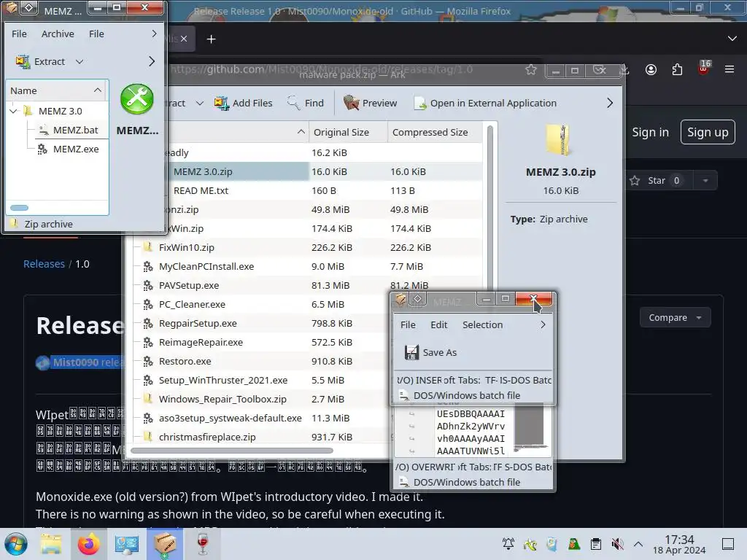
Task: Click the Extract icon in the MEMZ Ark window
Action: click(x=23, y=61)
